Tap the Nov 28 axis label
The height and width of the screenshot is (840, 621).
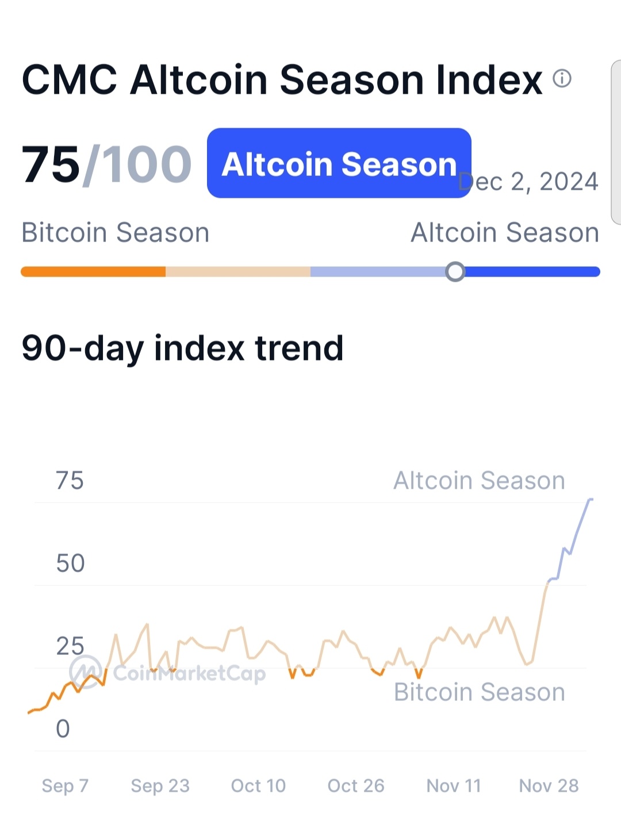[549, 785]
